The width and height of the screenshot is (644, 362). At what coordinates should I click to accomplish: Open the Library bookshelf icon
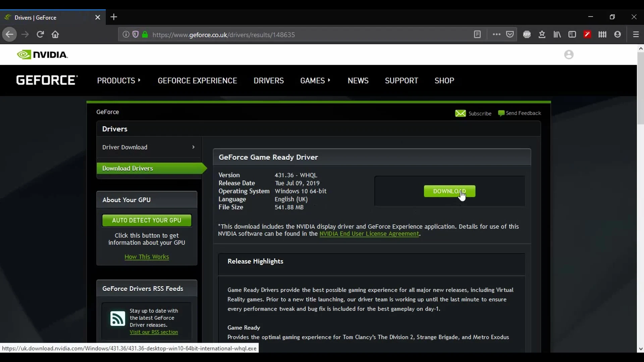[x=557, y=35]
